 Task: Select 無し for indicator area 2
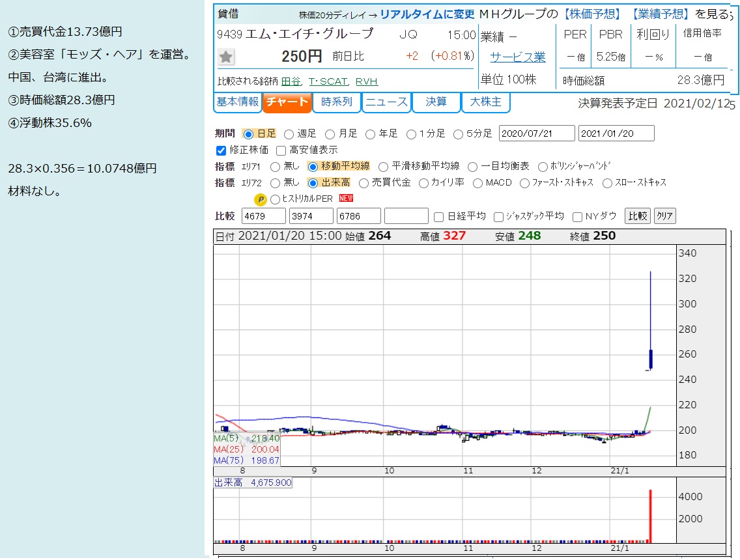275,183
